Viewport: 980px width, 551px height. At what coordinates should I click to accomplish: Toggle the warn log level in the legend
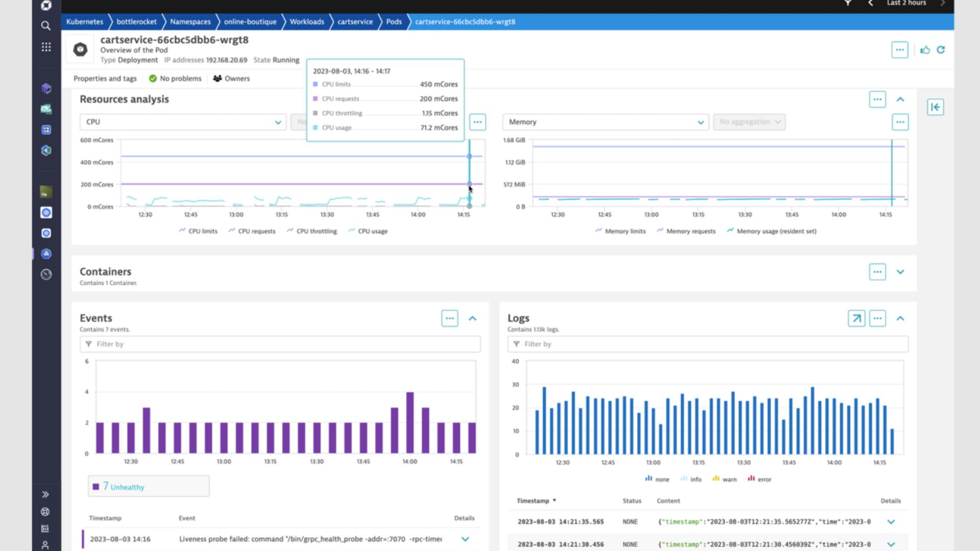(x=724, y=479)
